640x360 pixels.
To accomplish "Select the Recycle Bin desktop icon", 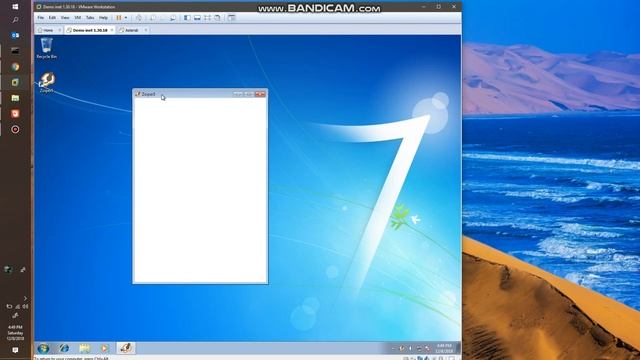I will coord(47,48).
